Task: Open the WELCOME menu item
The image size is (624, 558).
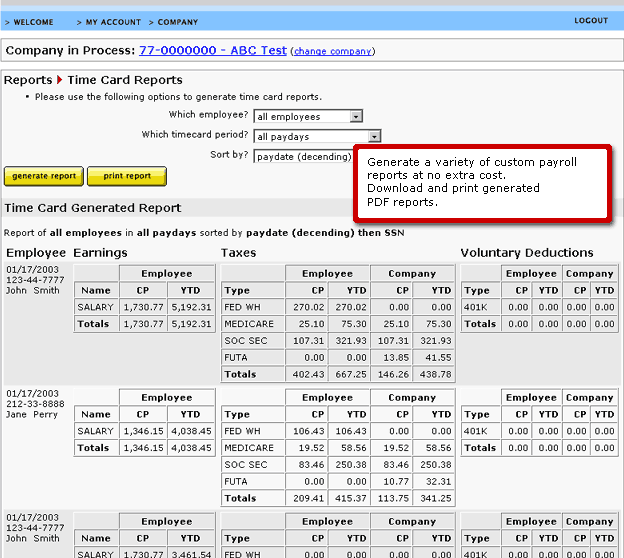Action: (x=32, y=21)
